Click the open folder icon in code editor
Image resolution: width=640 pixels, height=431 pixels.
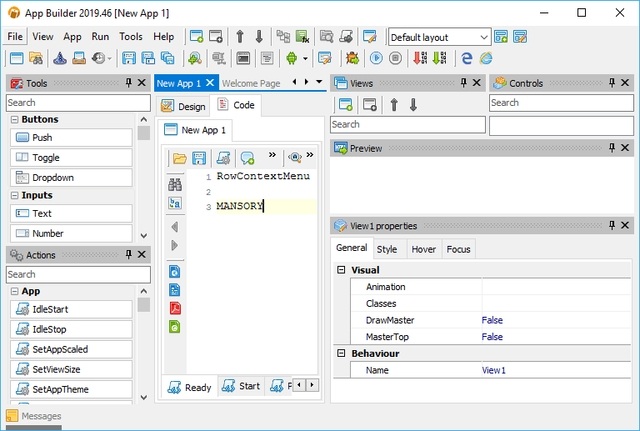point(180,158)
